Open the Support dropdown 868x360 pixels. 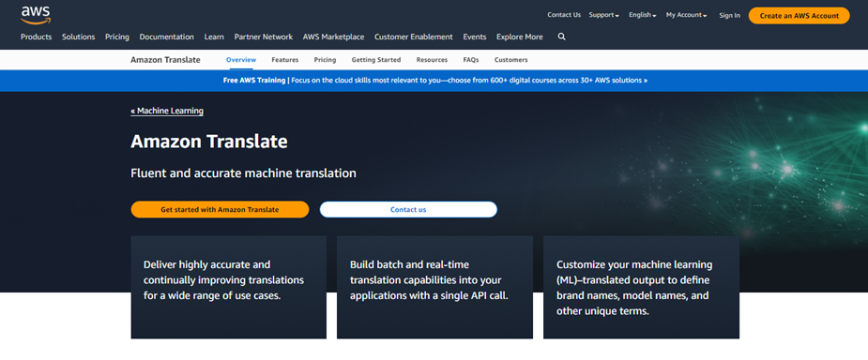[604, 15]
